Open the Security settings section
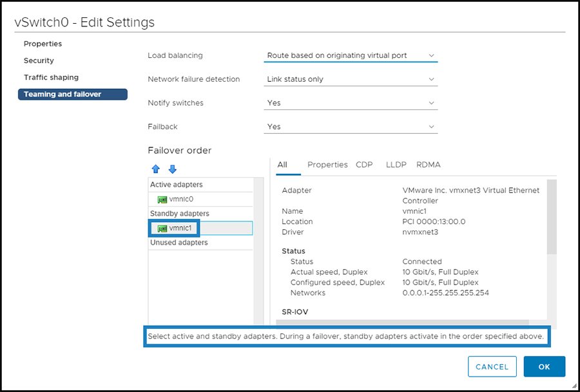580x392 pixels. pos(39,60)
